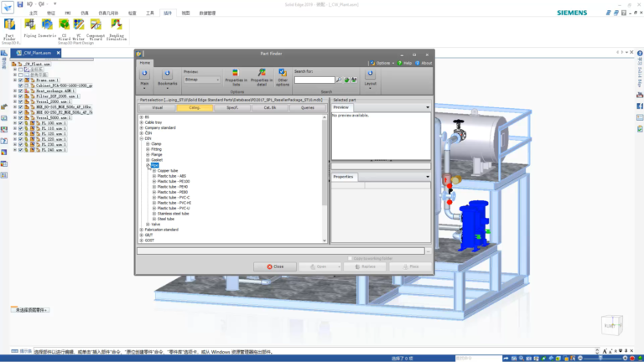This screenshot has height=362, width=644.
Task: Toggle checkbox for Filter_DSP_2005.asm
Action: pos(20,96)
